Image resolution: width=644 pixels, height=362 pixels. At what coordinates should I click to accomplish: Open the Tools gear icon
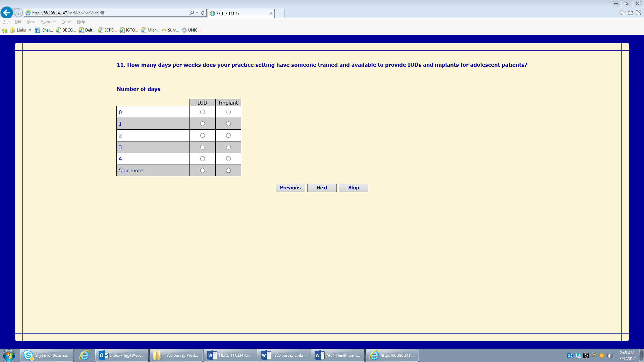(x=639, y=13)
